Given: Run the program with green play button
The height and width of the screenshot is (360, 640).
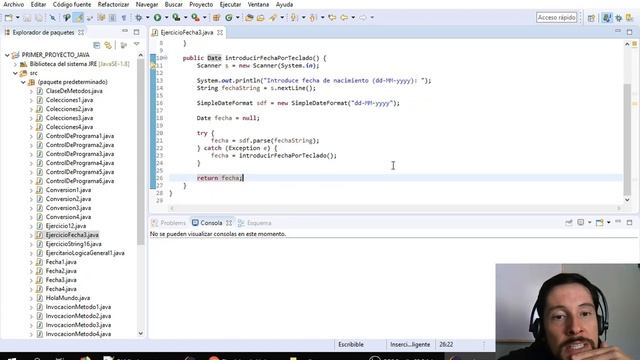Looking at the screenshot, I should point(157,18).
